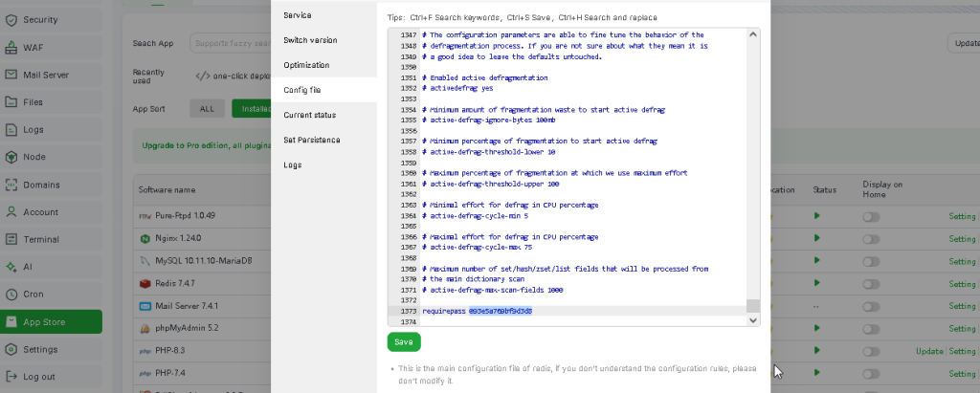Click the MySQL MariaDB app icon
This screenshot has height=393, width=980.
pos(145,261)
